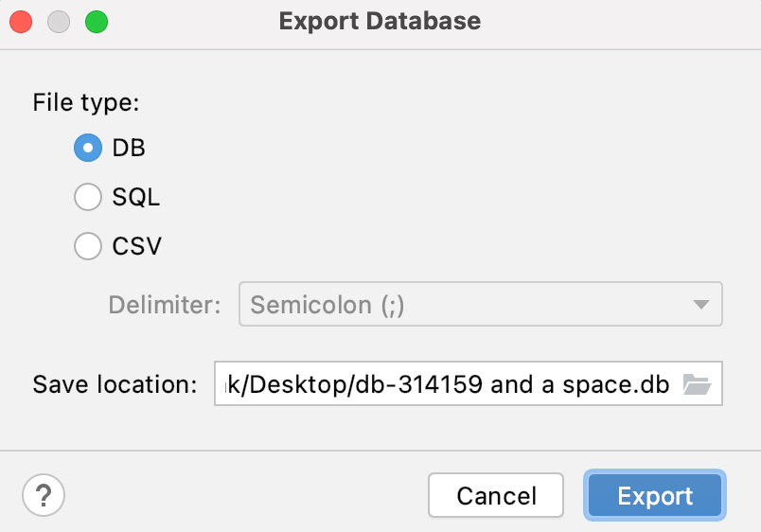Close the Export Database dialog window
The image size is (761, 532).
21,21
